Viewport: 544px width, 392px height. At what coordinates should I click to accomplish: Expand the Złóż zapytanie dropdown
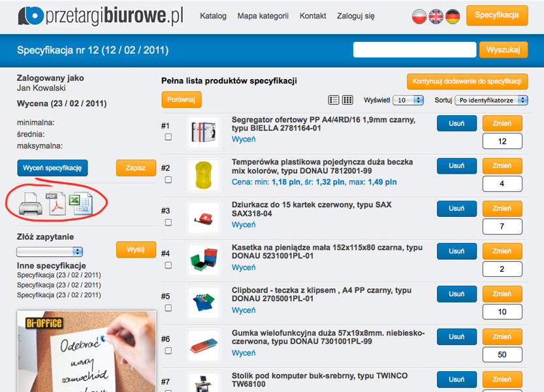pyautogui.click(x=49, y=252)
